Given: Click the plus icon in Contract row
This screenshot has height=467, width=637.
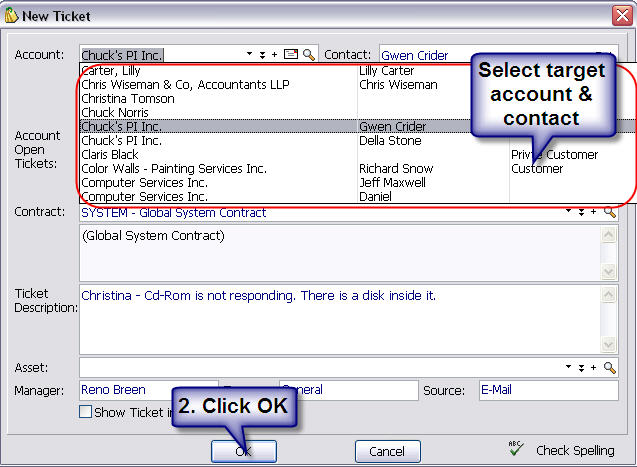Looking at the screenshot, I should coord(593,213).
